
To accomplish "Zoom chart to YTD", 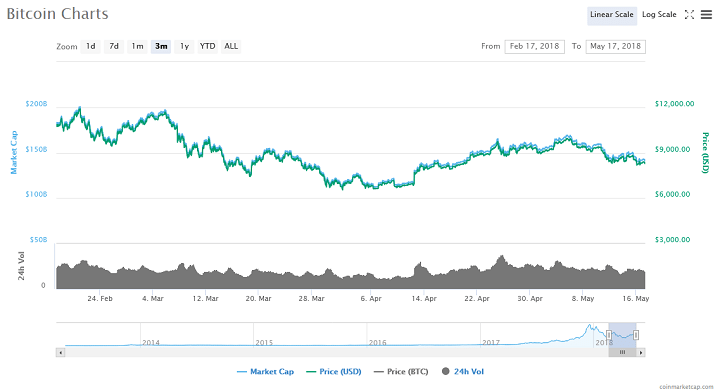I will click(x=208, y=46).
